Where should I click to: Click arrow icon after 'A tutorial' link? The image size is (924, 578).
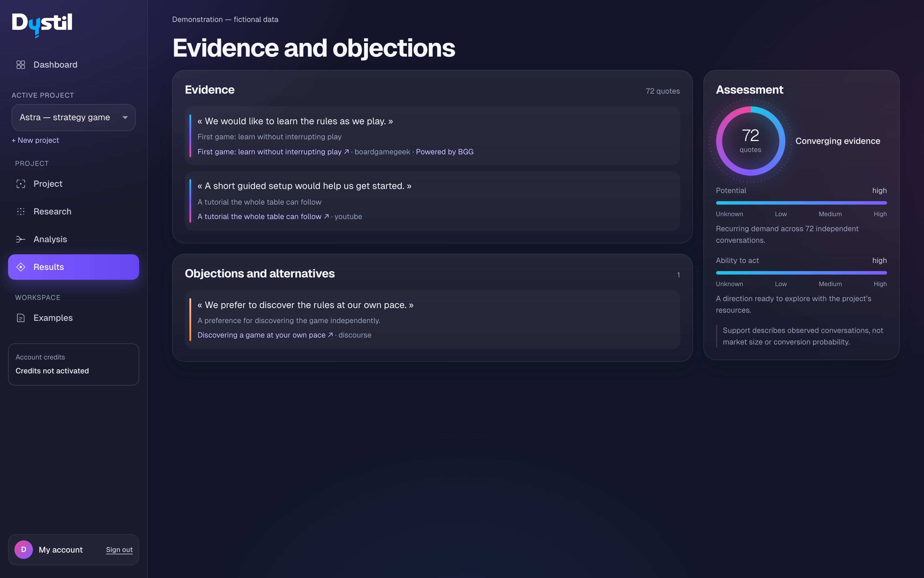pyautogui.click(x=327, y=216)
